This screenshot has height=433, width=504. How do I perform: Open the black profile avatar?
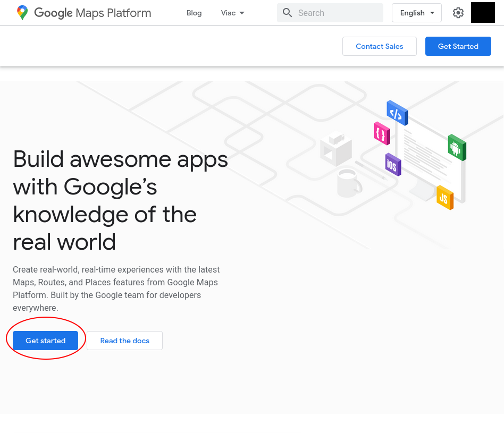click(483, 13)
